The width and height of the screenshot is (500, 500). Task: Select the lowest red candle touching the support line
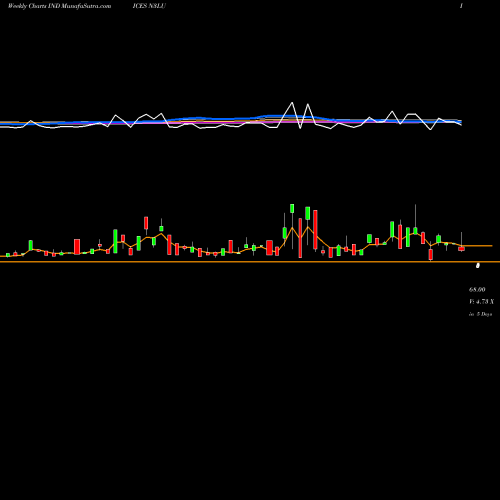coord(431,255)
